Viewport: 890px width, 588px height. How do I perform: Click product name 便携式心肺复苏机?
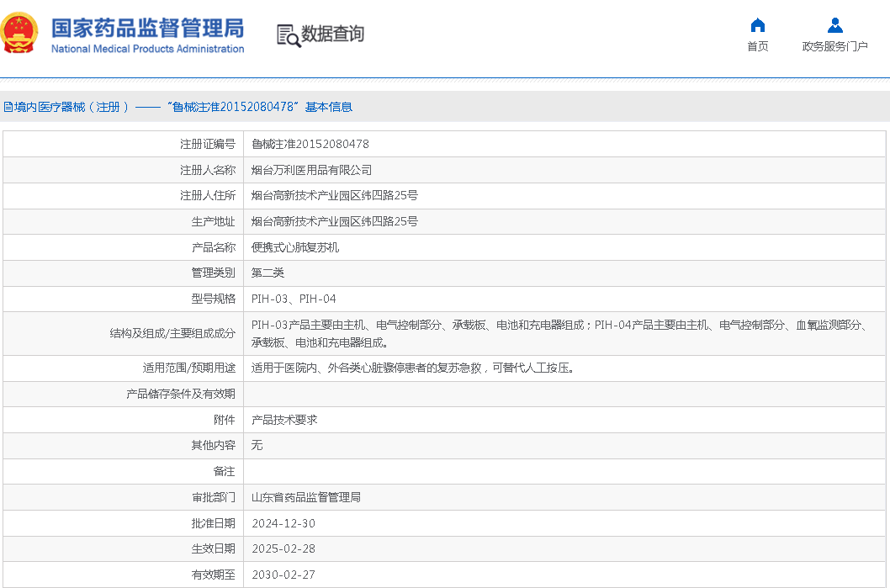coord(295,247)
